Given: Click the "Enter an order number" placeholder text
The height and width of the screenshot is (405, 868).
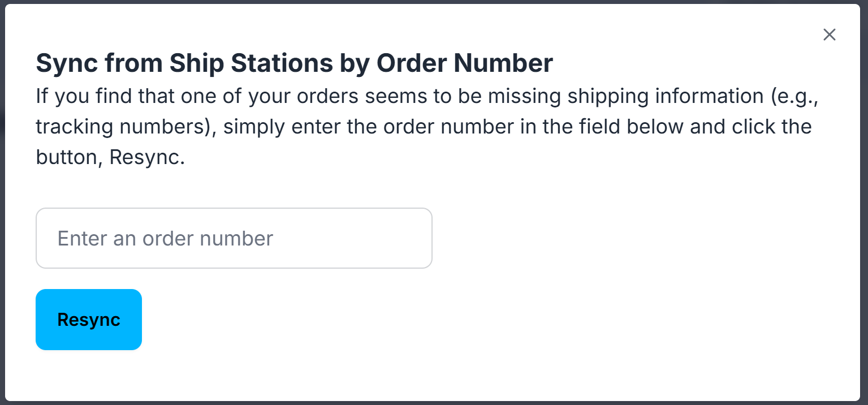Looking at the screenshot, I should 165,239.
